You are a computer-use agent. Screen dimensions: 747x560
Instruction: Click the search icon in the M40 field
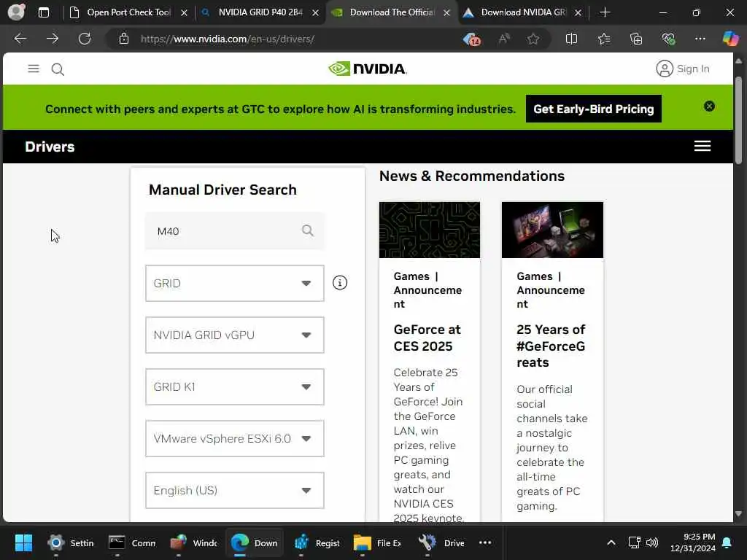pyautogui.click(x=308, y=230)
